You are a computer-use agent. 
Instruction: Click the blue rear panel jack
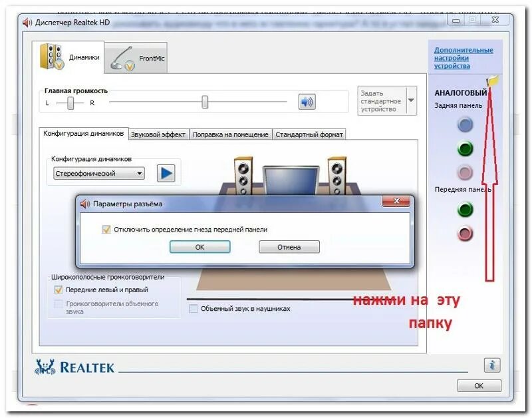coord(465,124)
